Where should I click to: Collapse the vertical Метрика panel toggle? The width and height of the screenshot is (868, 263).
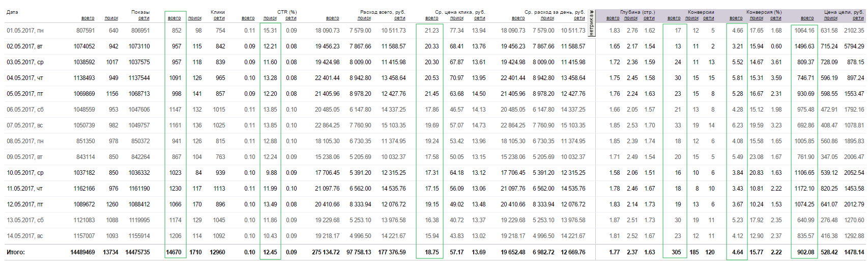[591, 23]
